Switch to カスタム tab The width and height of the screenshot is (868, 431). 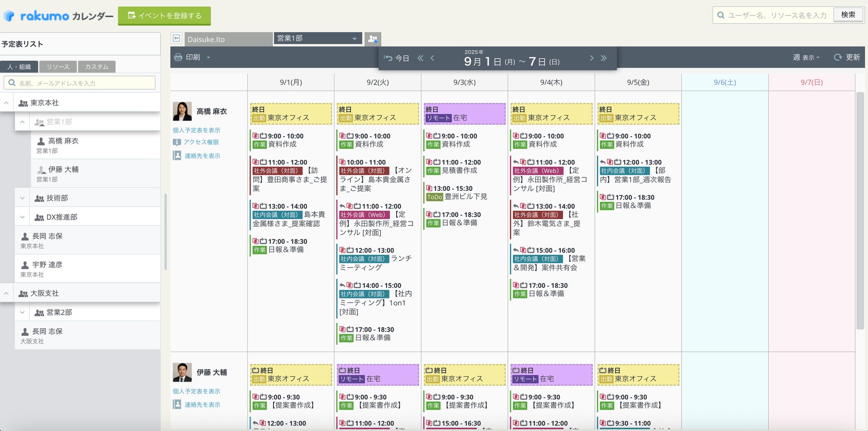click(97, 67)
